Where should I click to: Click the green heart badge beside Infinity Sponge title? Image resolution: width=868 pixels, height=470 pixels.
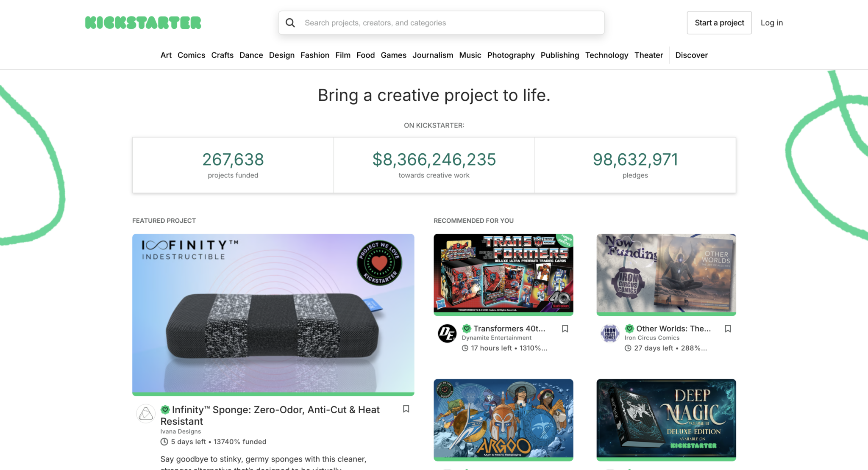tap(165, 409)
